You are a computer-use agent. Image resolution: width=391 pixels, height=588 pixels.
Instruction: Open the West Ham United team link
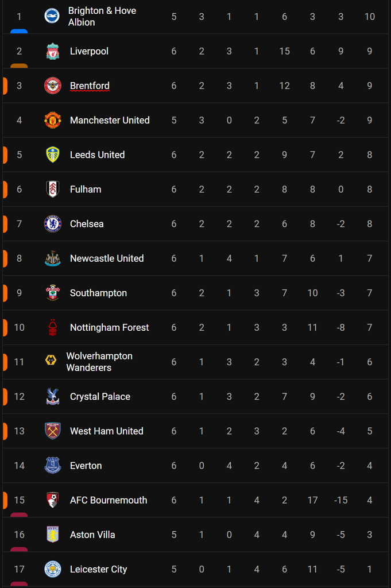coord(106,431)
